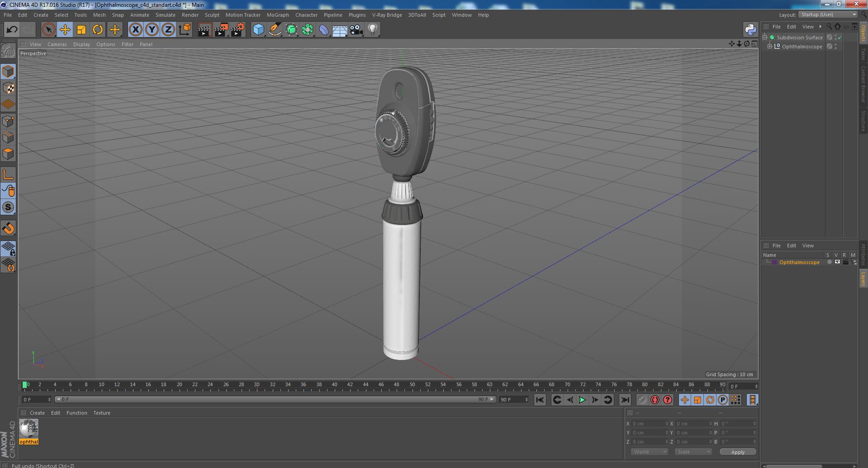Toggle X axis lock
The image size is (868, 468).
tap(135, 30)
